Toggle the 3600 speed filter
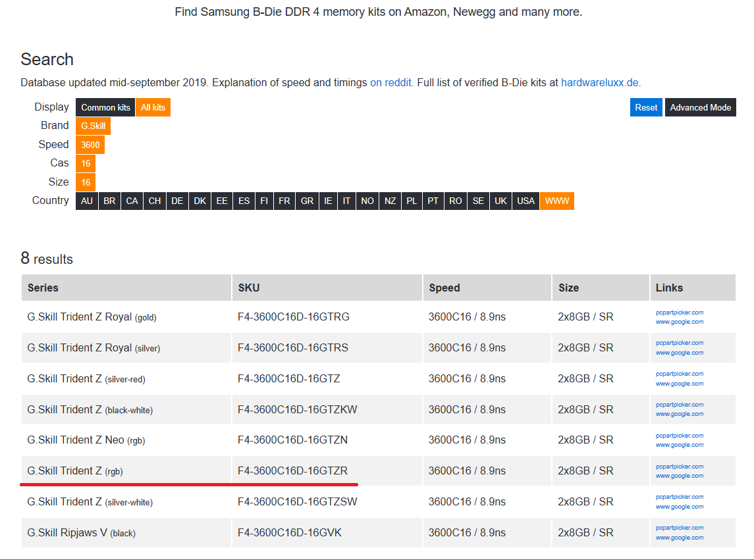The width and height of the screenshot is (754, 560). pyautogui.click(x=90, y=145)
